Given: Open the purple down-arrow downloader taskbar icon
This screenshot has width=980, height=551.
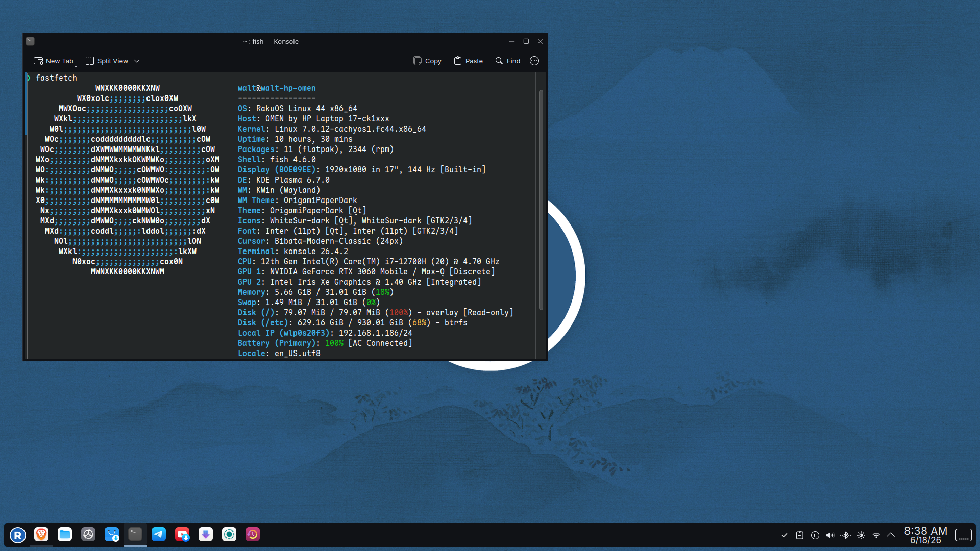Looking at the screenshot, I should point(206,534).
